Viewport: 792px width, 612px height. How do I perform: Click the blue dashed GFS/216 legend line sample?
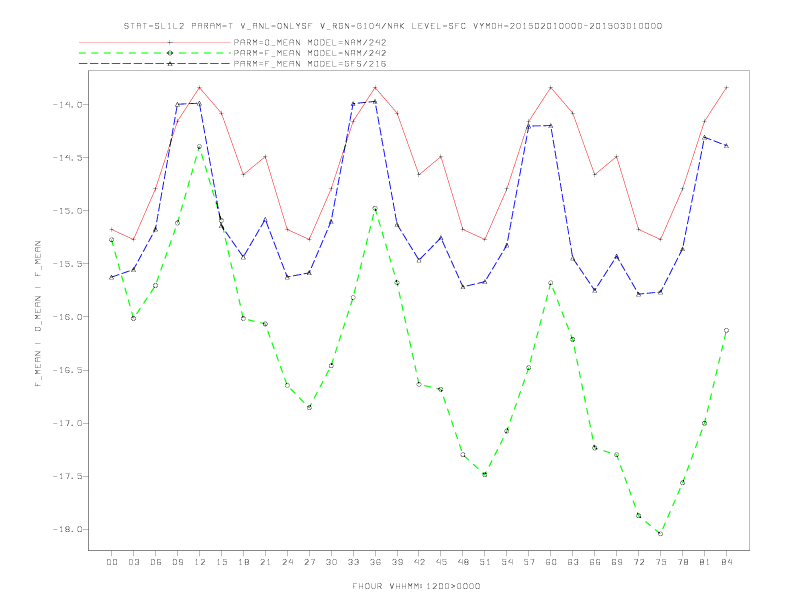click(155, 64)
